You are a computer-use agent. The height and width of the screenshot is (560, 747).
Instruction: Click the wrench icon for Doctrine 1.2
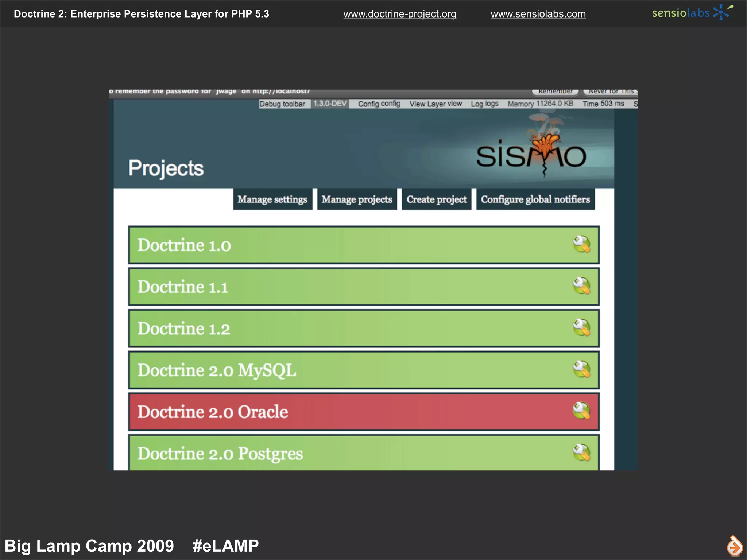click(x=581, y=327)
